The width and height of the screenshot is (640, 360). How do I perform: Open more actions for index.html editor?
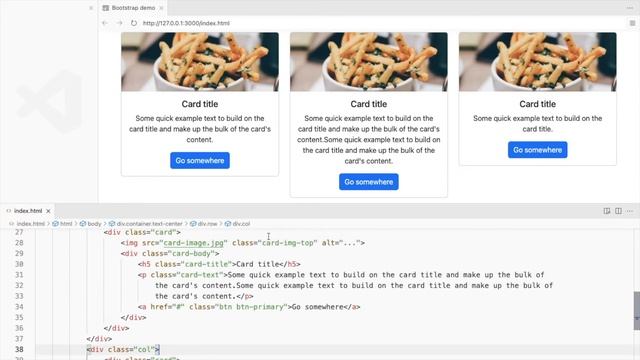[630, 211]
